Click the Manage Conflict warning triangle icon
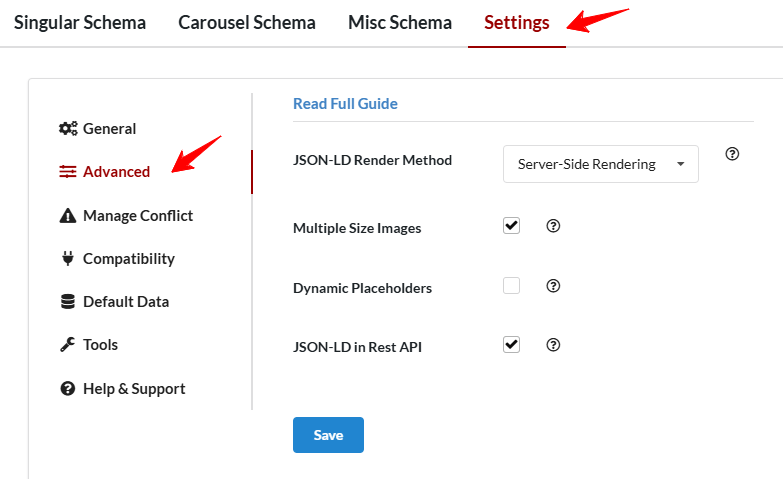This screenshot has height=479, width=783. pos(68,216)
